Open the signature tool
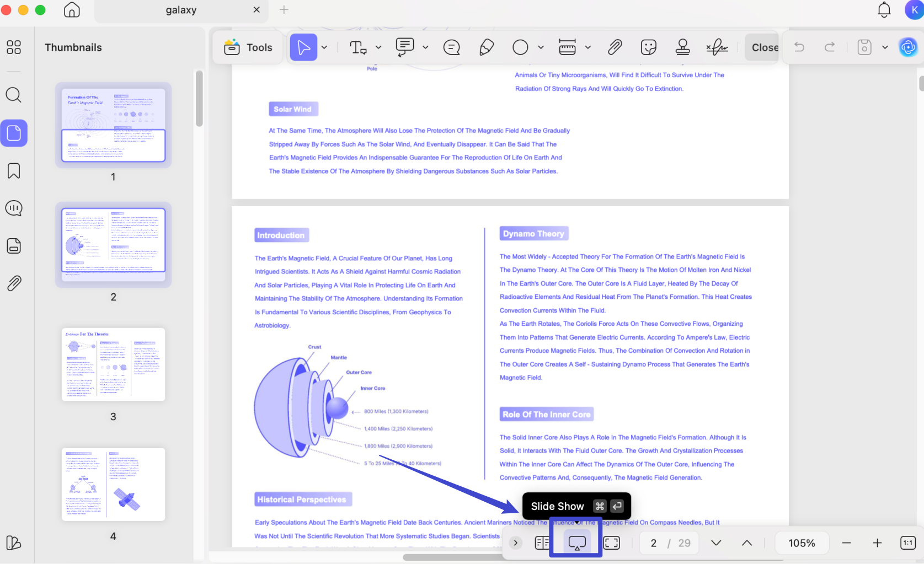Screen dimensions: 924x564 coord(717,47)
